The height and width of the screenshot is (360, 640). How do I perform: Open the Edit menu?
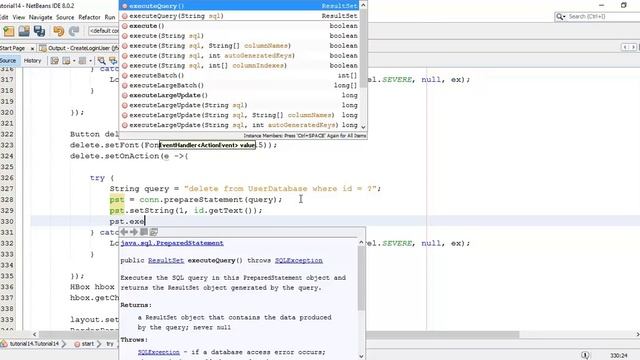[x=4, y=17]
